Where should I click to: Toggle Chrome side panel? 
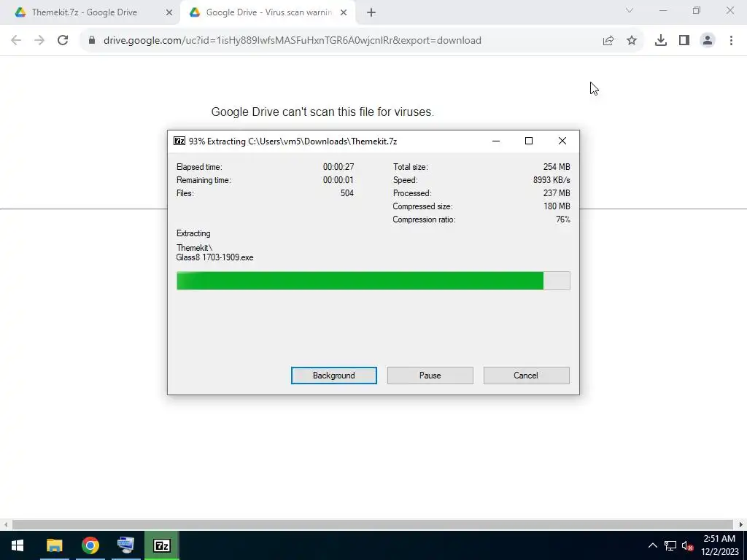point(684,41)
